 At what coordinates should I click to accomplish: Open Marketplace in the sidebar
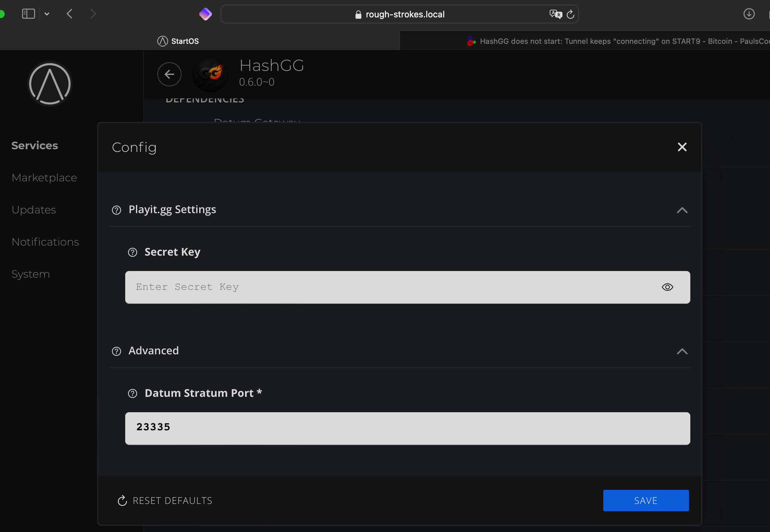tap(44, 178)
